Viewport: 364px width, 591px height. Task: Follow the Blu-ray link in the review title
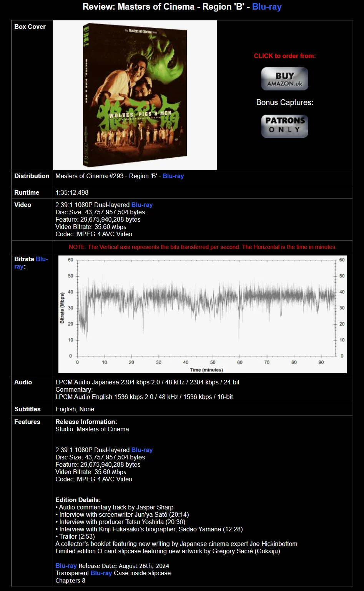tap(267, 7)
